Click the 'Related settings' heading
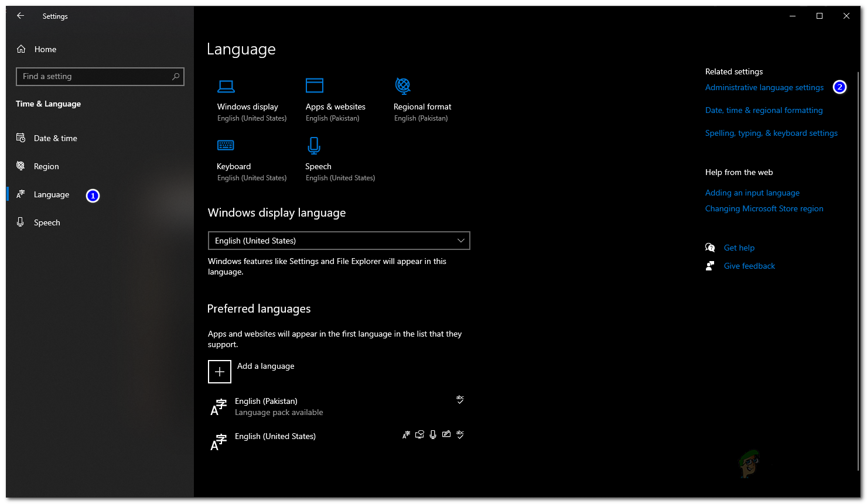The image size is (867, 504). pyautogui.click(x=734, y=71)
